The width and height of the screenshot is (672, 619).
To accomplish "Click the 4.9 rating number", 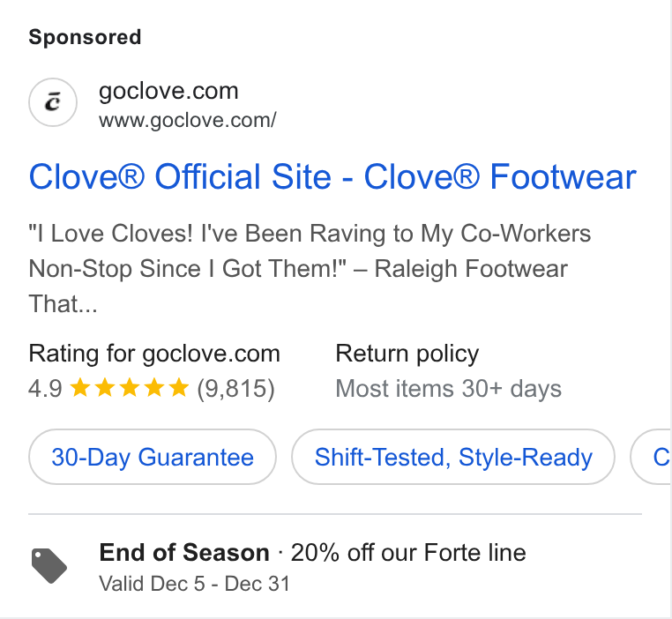I will coord(46,389).
